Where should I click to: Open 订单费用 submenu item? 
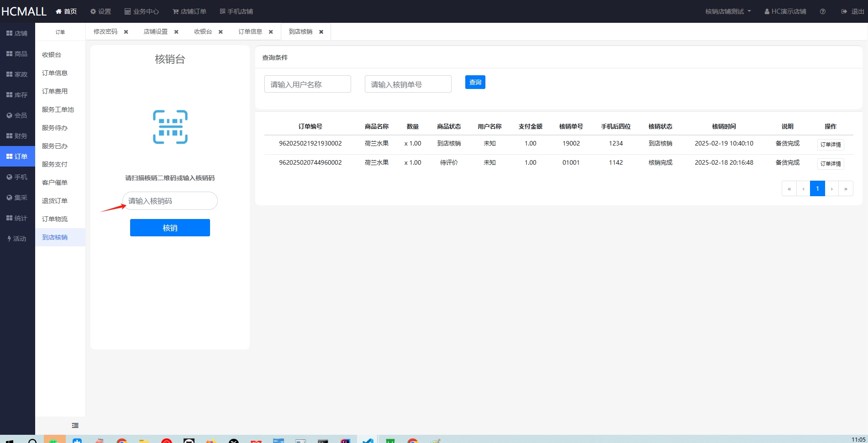60,91
